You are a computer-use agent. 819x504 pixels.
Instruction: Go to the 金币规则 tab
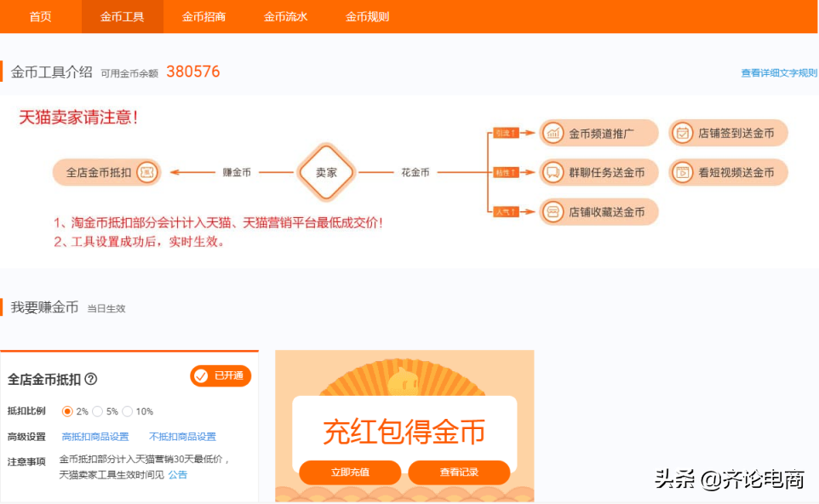[x=367, y=17]
